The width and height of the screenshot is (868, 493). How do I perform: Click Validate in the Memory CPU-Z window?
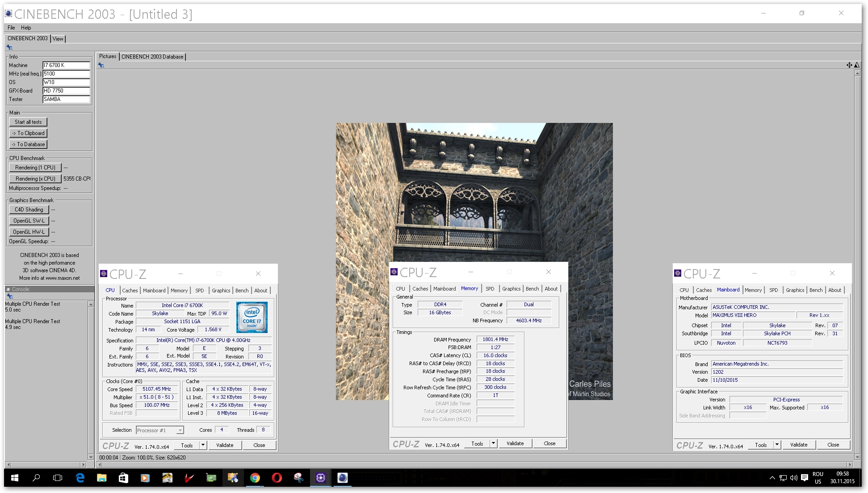(x=515, y=443)
